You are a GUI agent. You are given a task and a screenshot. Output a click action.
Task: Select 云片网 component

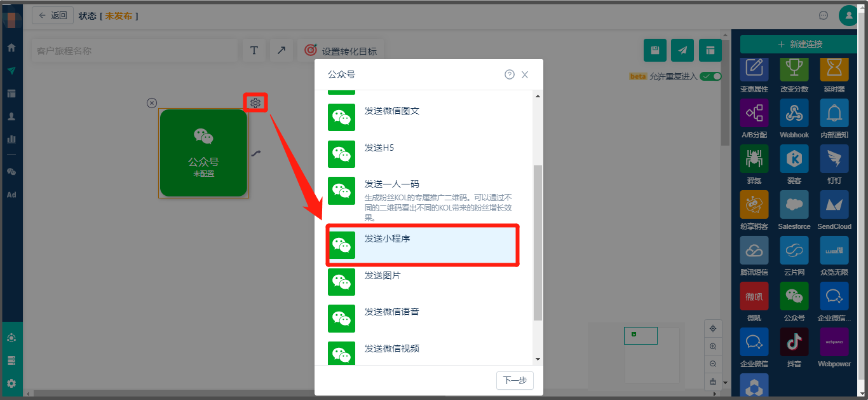[794, 256]
